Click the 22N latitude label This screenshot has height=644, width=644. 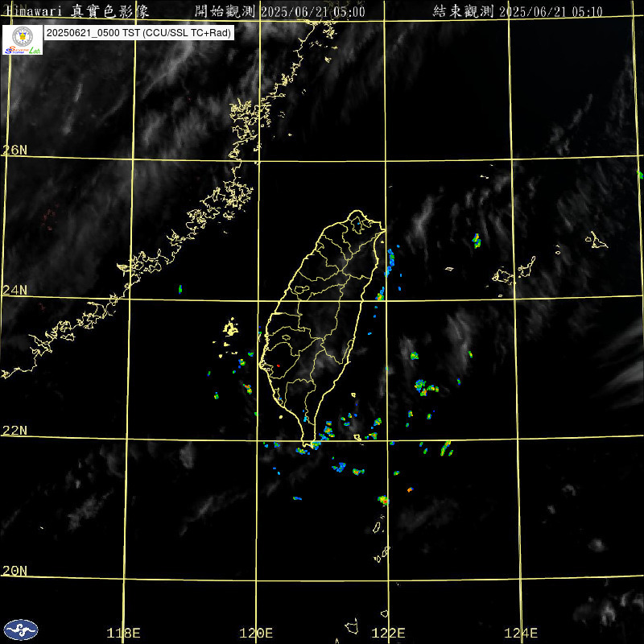(x=14, y=431)
